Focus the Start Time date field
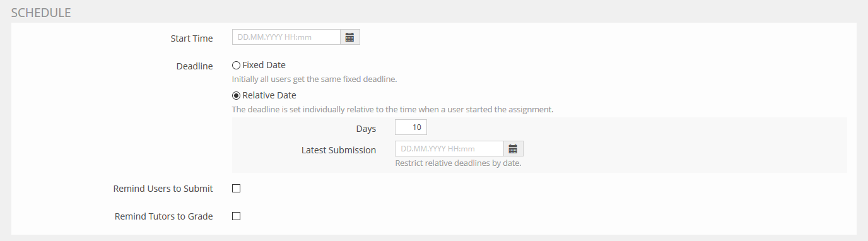 pyautogui.click(x=286, y=37)
